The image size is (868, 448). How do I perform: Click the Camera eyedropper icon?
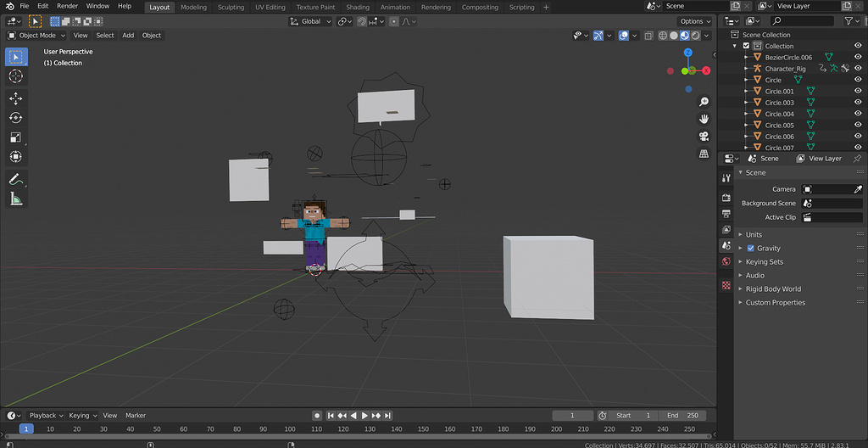[858, 189]
